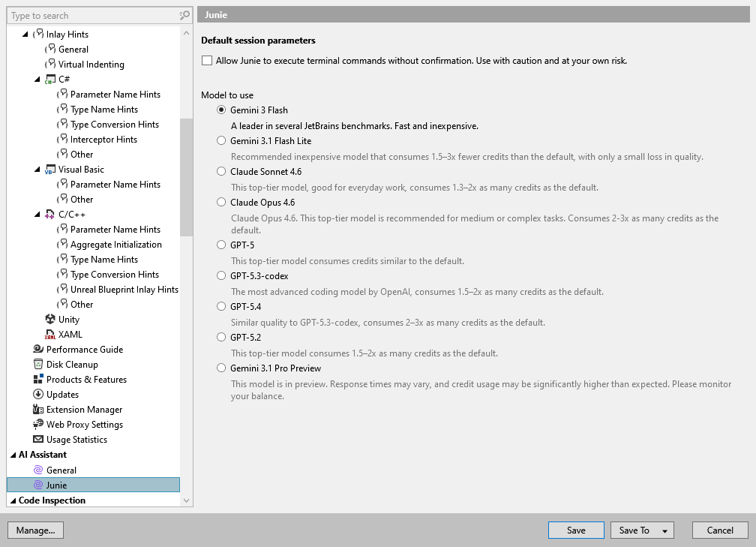This screenshot has width=756, height=547.
Task: Click the tree vertical scrollbar thumb
Action: [186, 177]
